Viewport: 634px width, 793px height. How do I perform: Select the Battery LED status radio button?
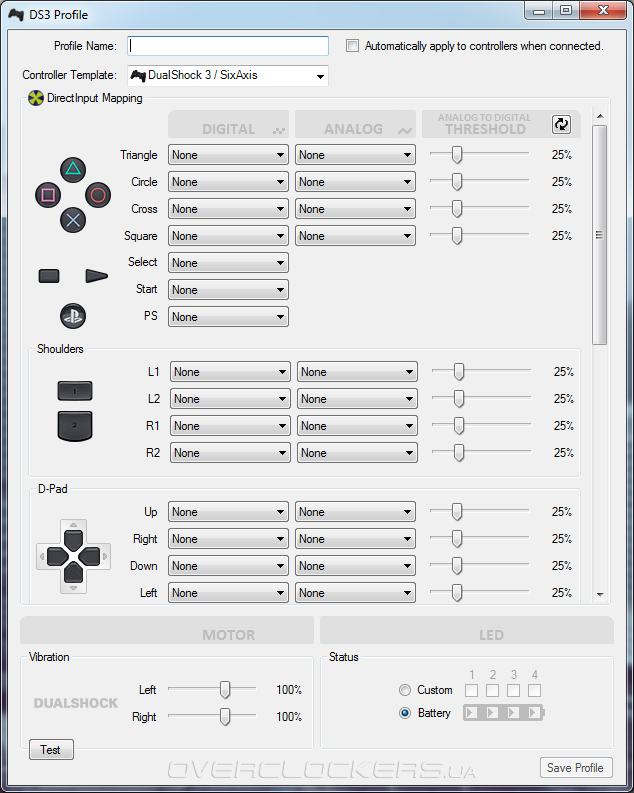tap(405, 713)
